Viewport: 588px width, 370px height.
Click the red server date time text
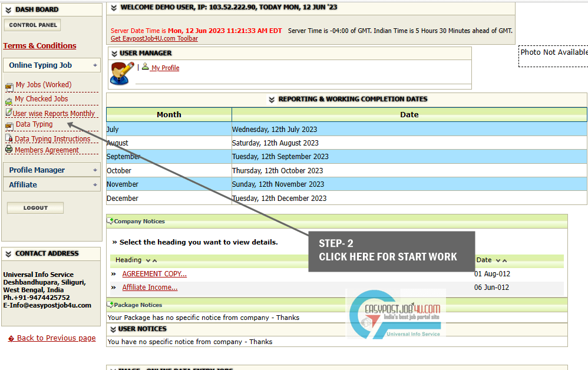click(x=196, y=31)
